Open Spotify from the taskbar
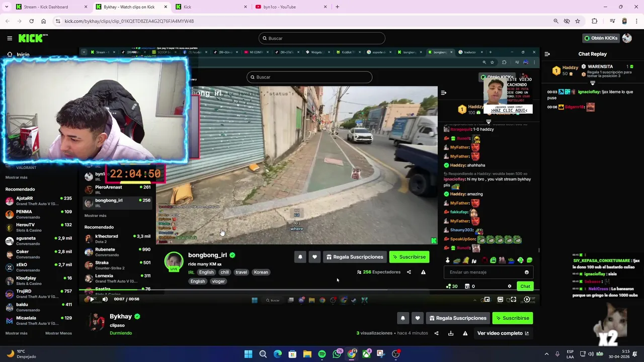Screen dimensions: 644x362 pyautogui.click(x=322, y=354)
